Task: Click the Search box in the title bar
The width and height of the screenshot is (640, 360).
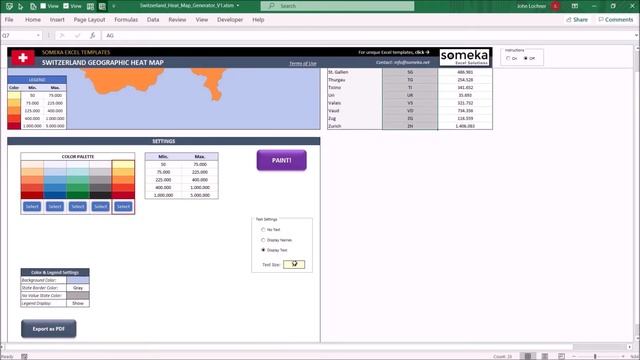Action: pyautogui.click(x=338, y=6)
